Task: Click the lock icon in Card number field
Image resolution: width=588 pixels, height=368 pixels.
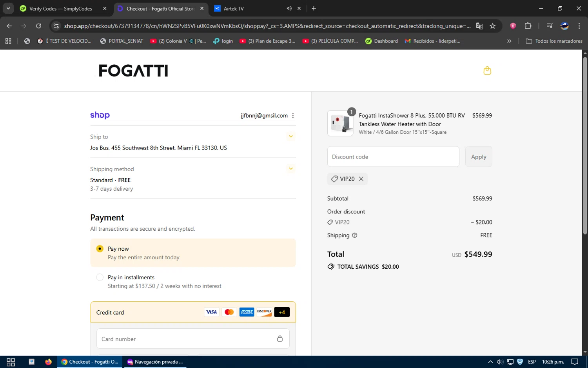Action: point(280,339)
